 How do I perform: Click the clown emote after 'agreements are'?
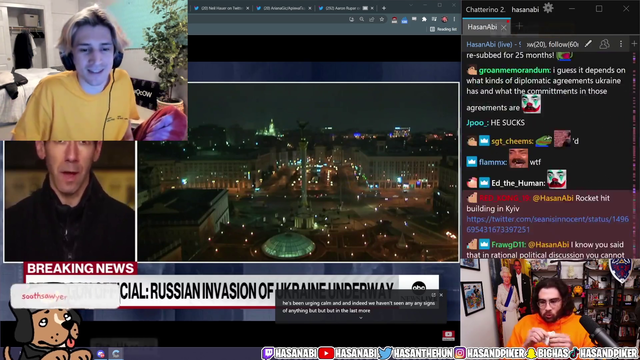pyautogui.click(x=531, y=104)
